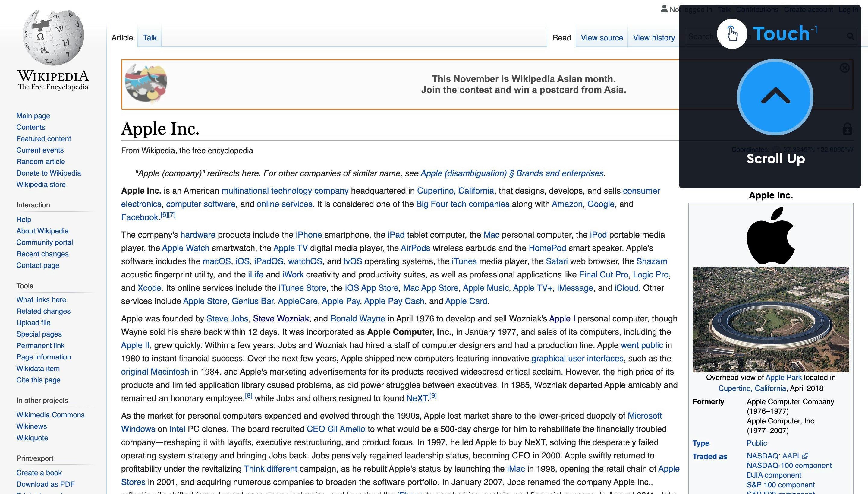Open the View history tab
Viewport: 868px width, 494px height.
653,38
